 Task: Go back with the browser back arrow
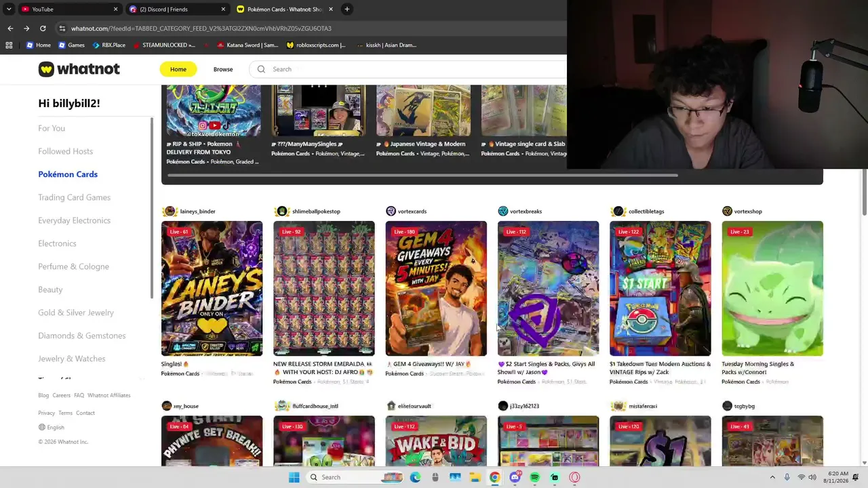pos(10,28)
